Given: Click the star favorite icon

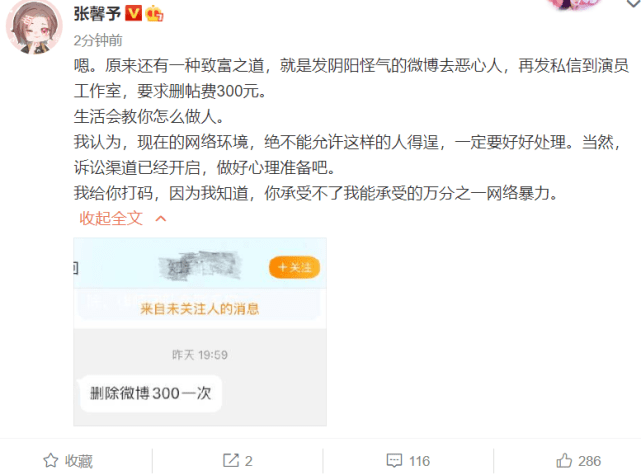Looking at the screenshot, I should coord(51,461).
